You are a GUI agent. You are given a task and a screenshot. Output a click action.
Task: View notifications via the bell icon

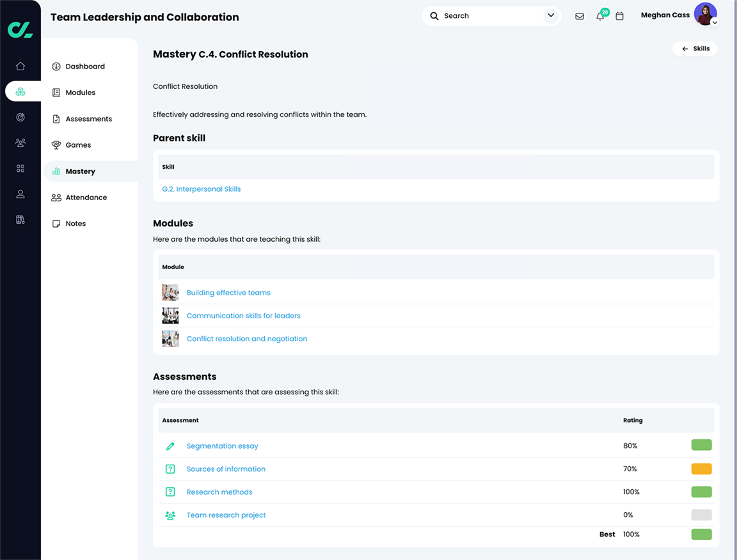click(599, 16)
